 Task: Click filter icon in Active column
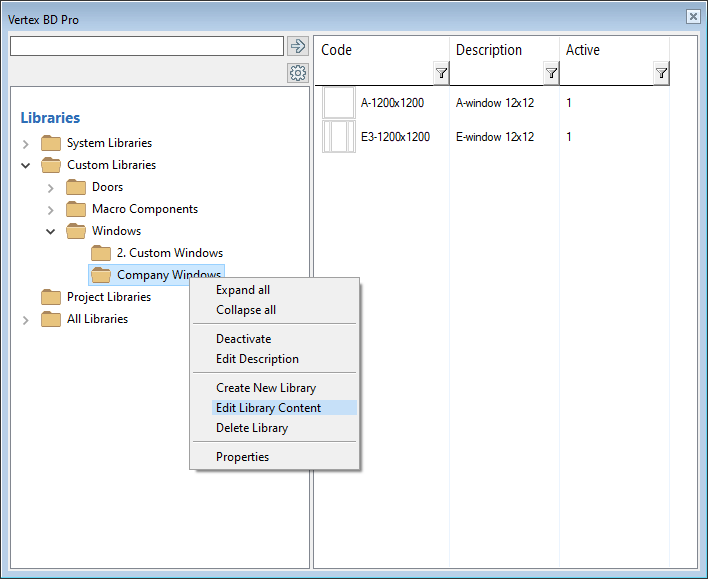point(661,73)
